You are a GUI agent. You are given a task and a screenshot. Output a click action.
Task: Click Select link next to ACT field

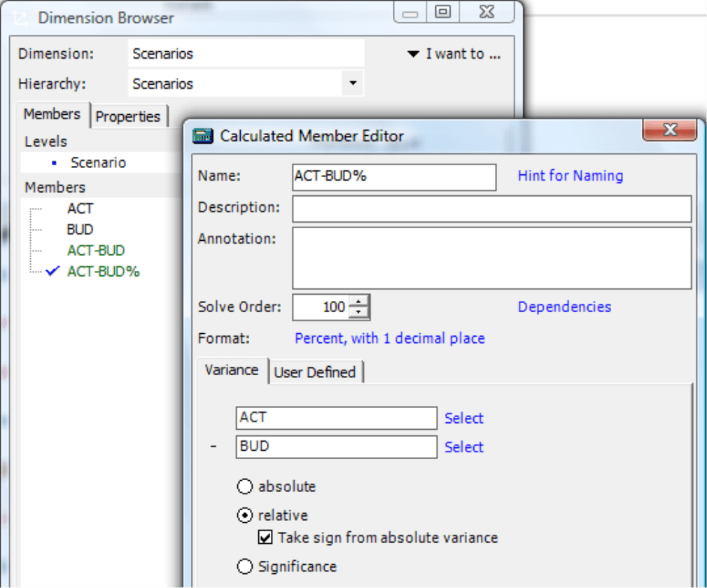click(464, 419)
